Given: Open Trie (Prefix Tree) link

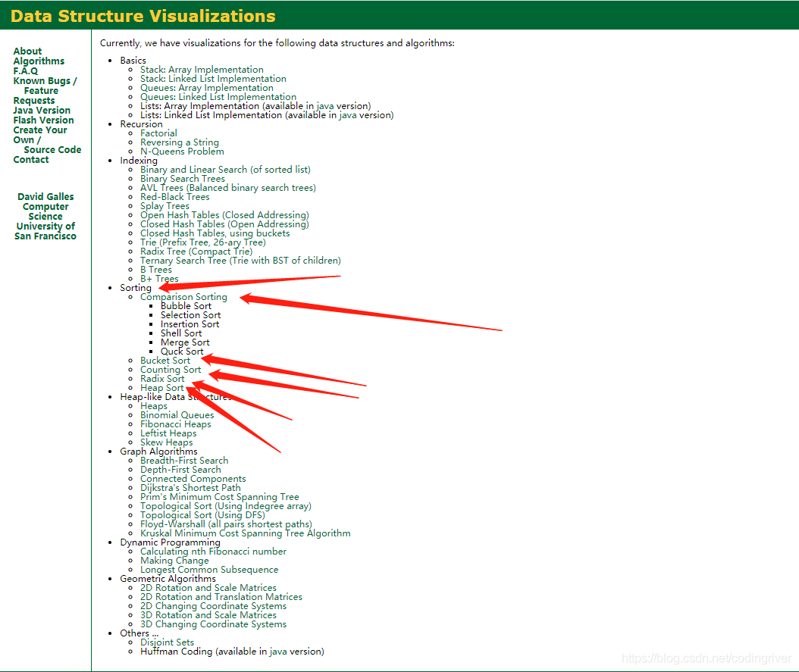Looking at the screenshot, I should click(203, 243).
